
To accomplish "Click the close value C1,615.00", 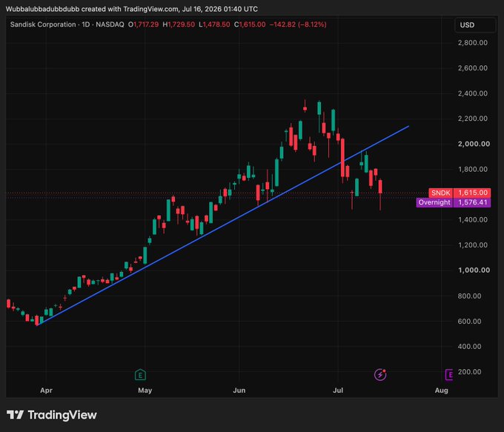I will tap(250, 24).
